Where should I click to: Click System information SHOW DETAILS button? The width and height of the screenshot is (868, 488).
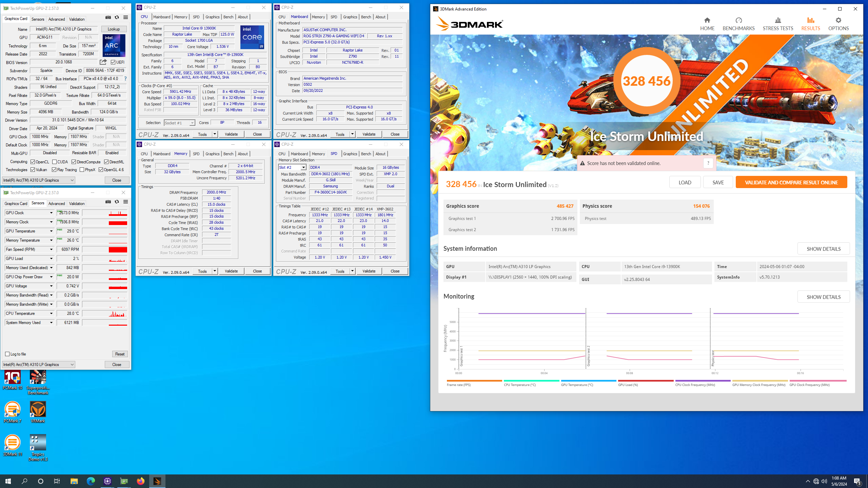(x=824, y=249)
